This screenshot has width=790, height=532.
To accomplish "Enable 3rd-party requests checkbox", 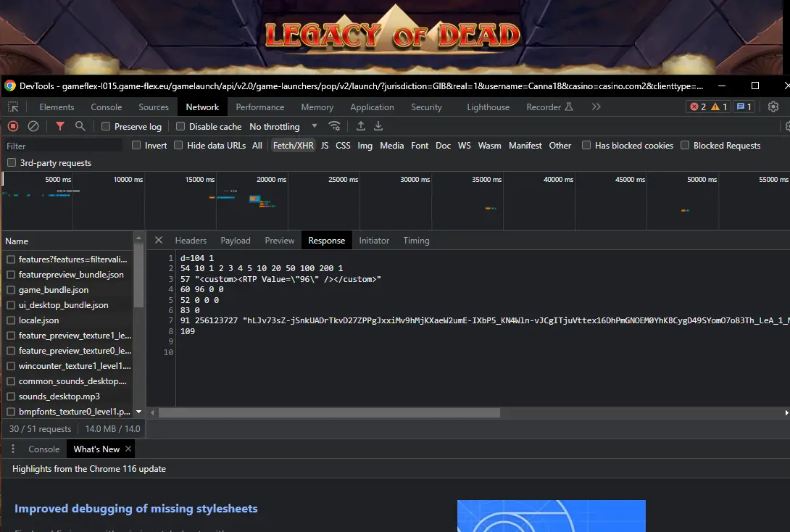I will pos(12,163).
